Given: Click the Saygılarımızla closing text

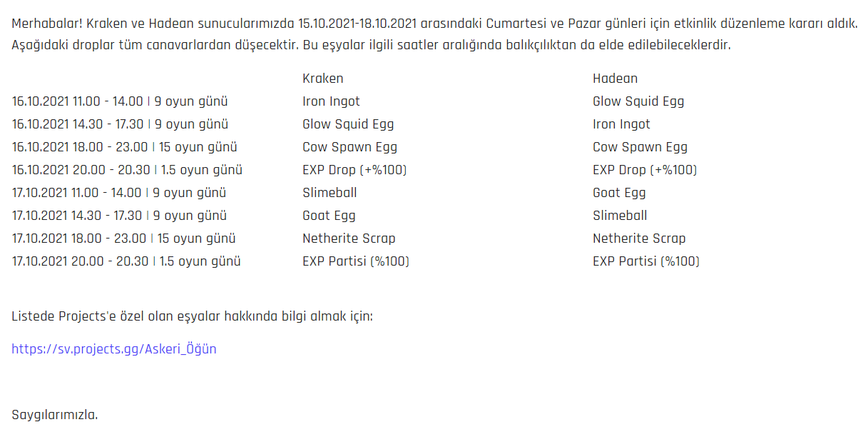Looking at the screenshot, I should click(55, 415).
